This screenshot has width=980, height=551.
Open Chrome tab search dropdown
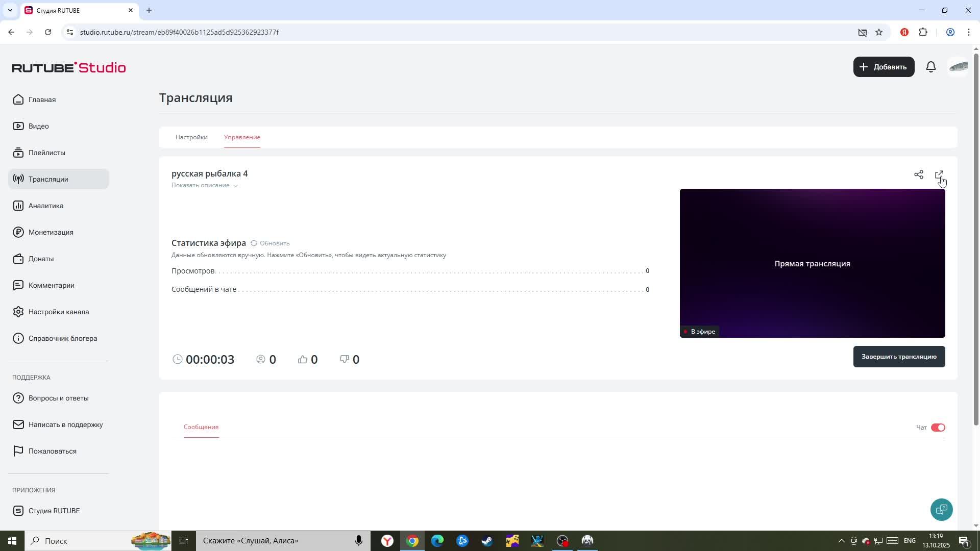click(10, 10)
